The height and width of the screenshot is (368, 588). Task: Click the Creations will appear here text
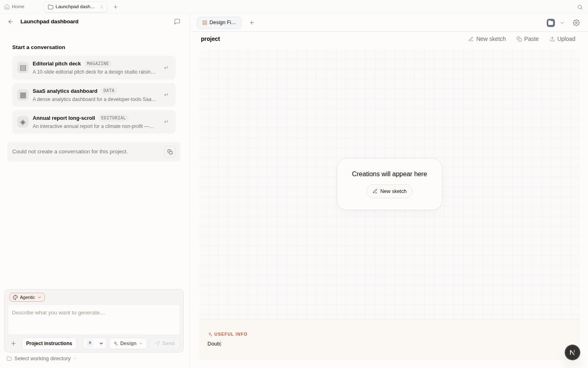(x=390, y=174)
